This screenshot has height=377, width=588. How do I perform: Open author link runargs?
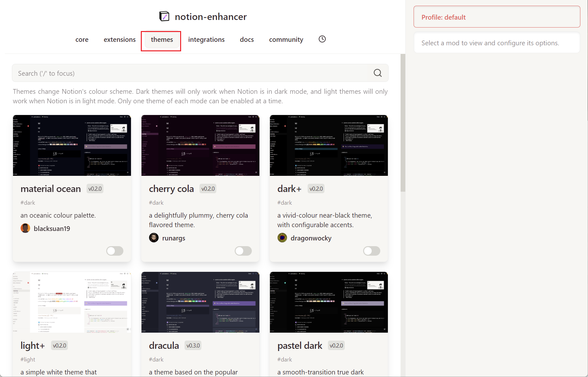[174, 238]
